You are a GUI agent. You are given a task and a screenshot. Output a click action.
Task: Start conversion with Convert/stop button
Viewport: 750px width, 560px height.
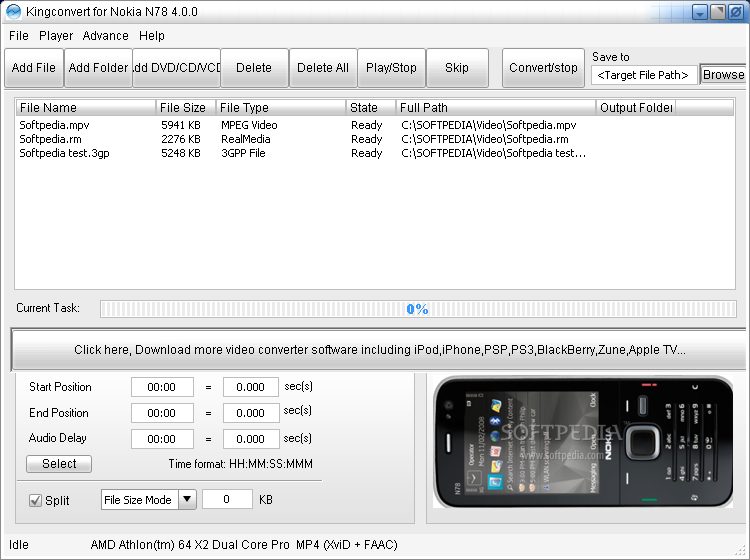click(x=543, y=68)
